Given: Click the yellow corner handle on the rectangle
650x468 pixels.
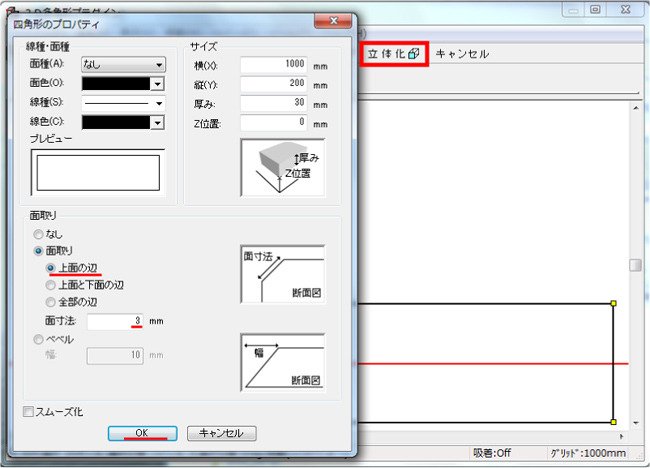Looking at the screenshot, I should tap(613, 302).
